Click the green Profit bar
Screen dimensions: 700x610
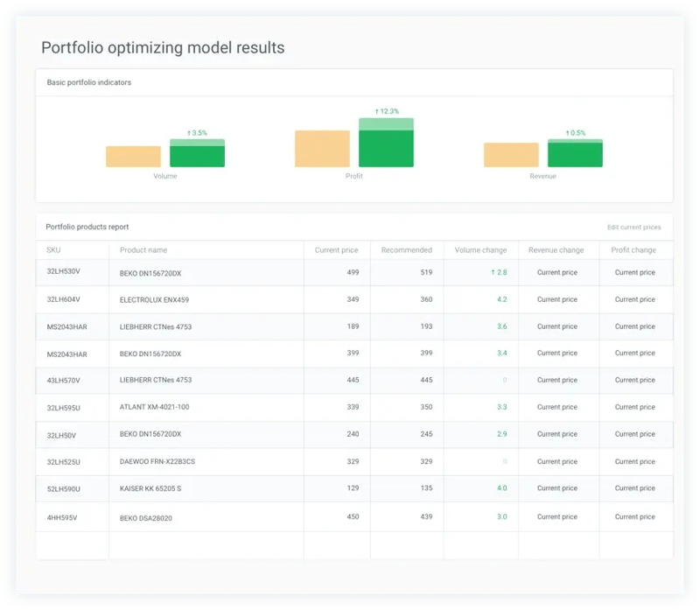coord(386,143)
